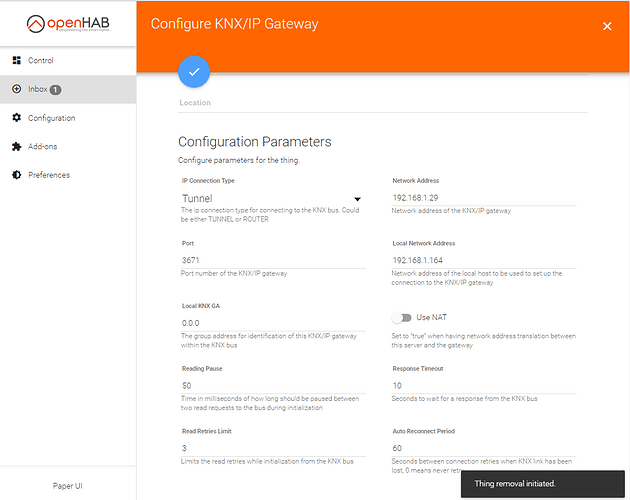Image resolution: width=630 pixels, height=500 pixels.
Task: Click the Auto Reconnect Period field showing 60
Action: (x=484, y=449)
